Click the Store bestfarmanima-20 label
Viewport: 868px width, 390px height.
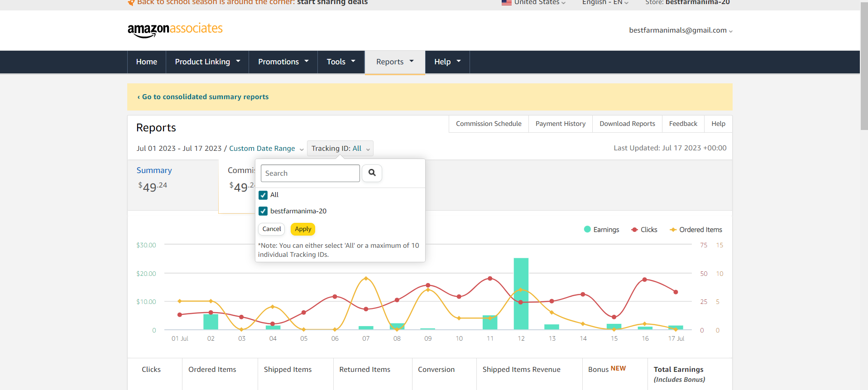687,2
